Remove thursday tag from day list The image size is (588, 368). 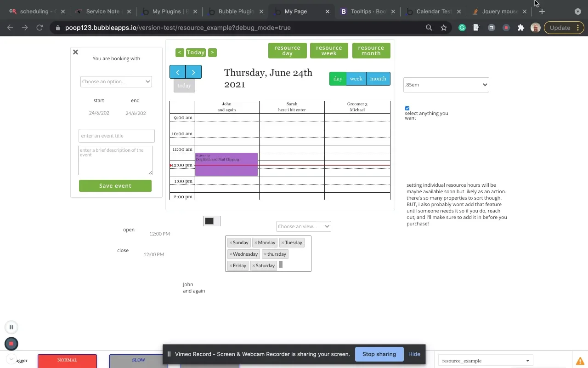(265, 254)
